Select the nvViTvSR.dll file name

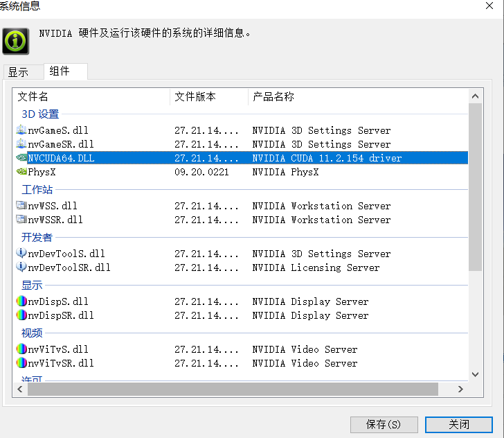pos(61,363)
